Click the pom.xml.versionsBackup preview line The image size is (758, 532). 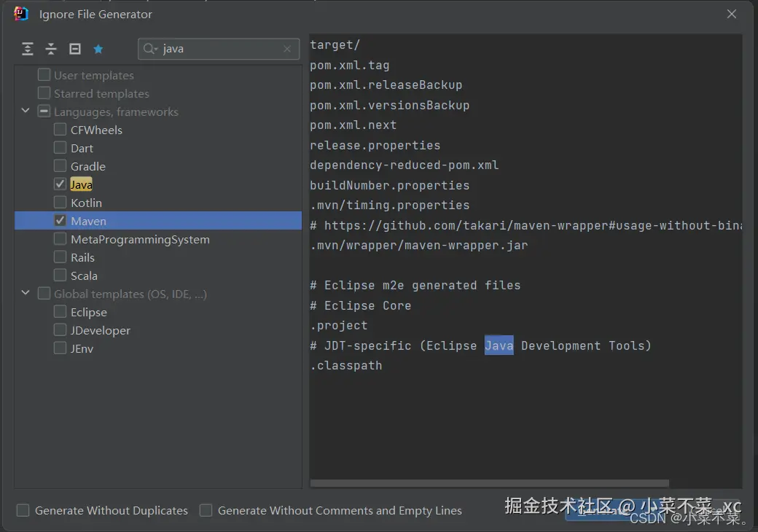390,106
